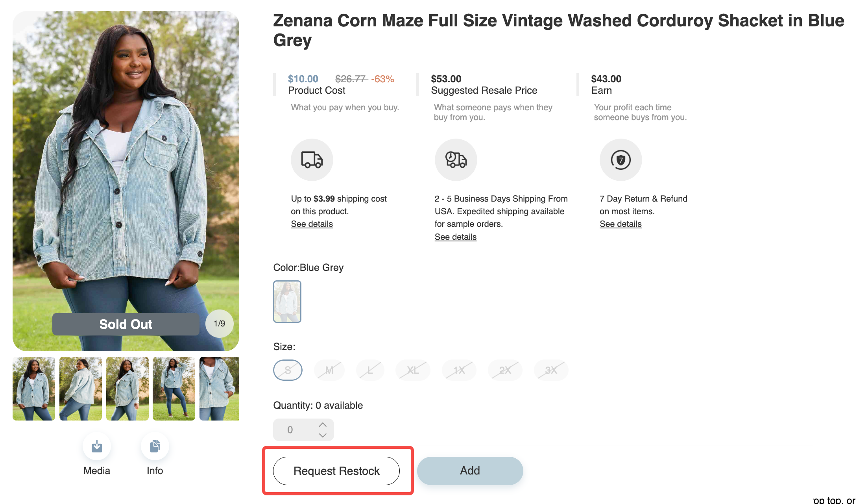Select size S option

tap(288, 370)
